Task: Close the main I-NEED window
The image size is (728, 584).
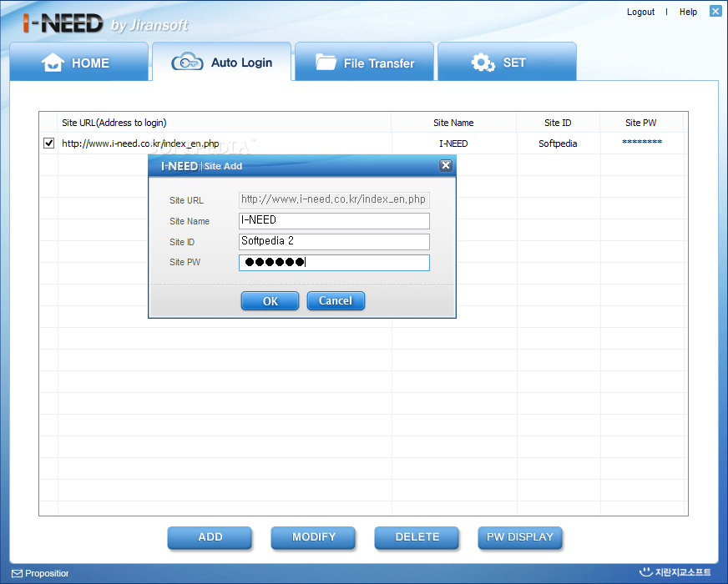Action: click(x=715, y=11)
